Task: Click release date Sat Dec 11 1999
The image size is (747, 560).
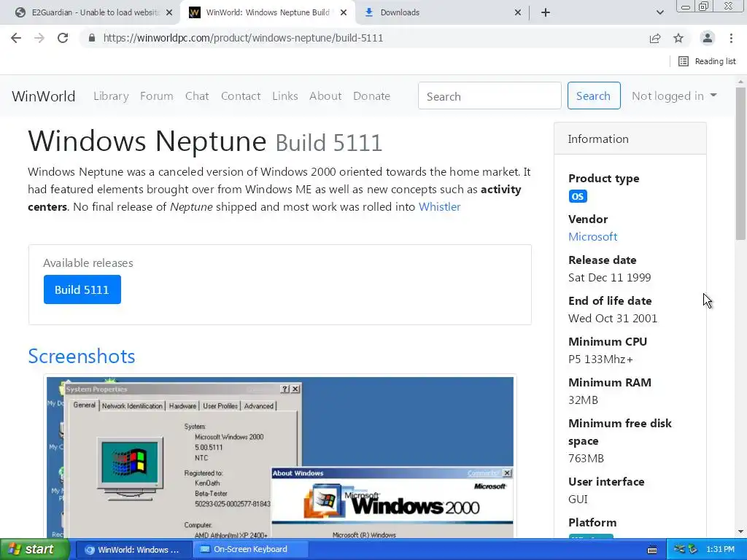Action: click(609, 278)
